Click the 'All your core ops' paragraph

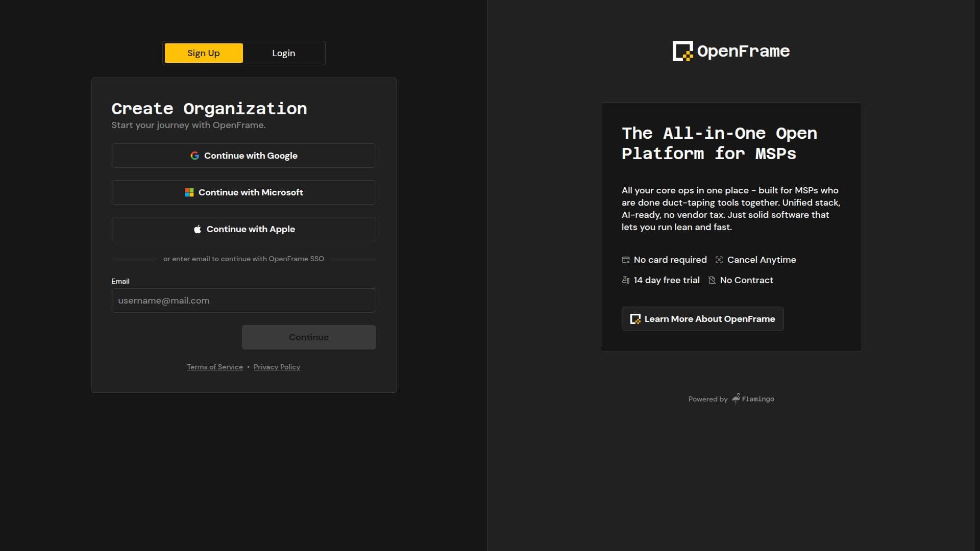(731, 209)
